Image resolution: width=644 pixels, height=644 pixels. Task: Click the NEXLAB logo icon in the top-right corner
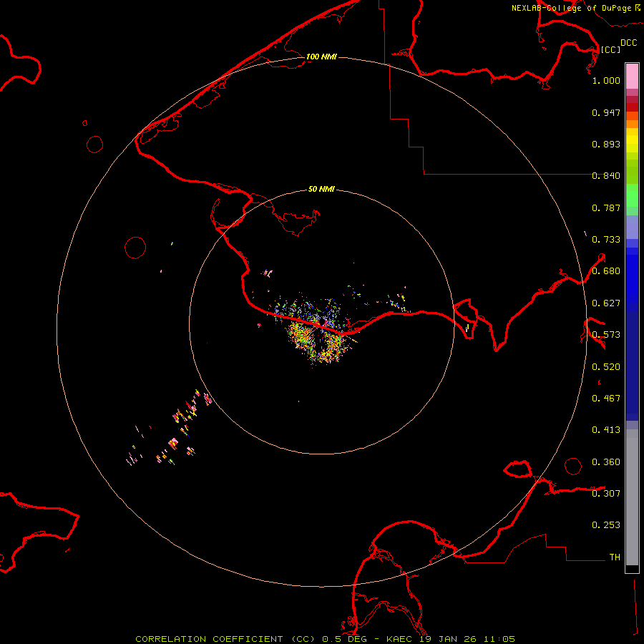point(638,8)
